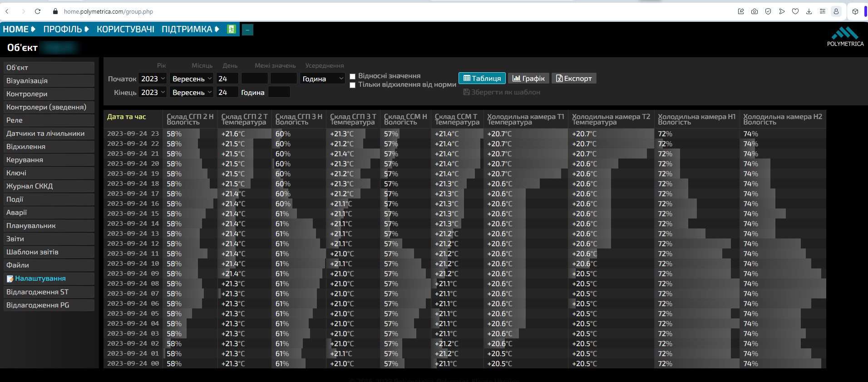The height and width of the screenshot is (382, 868).
Task: Click the disabled Зберегти як шаблон save icon
Action: click(x=466, y=92)
